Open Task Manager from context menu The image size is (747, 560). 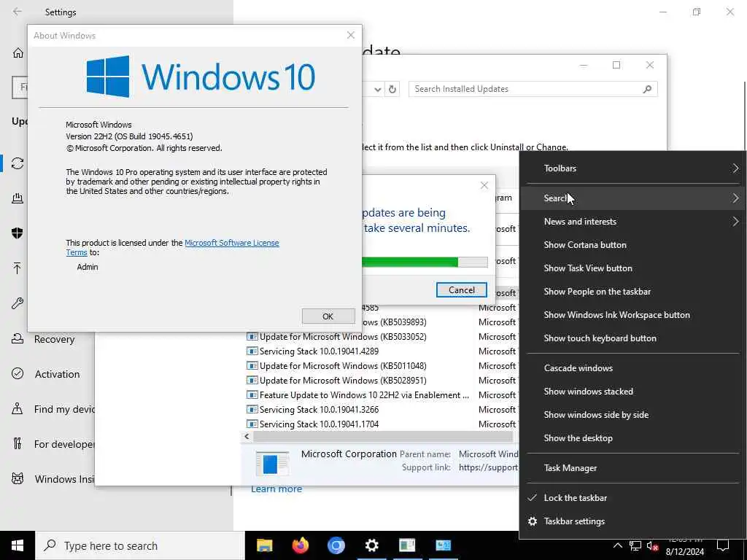coord(632,468)
